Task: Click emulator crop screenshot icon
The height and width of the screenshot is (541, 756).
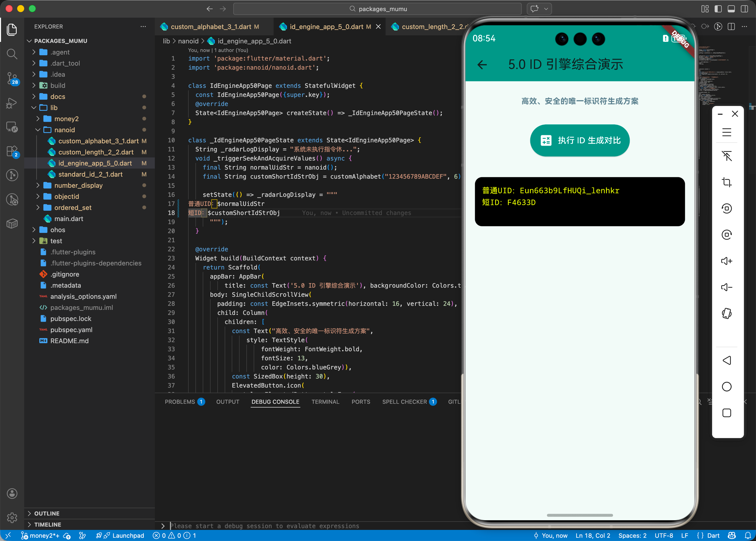Action: (726, 182)
